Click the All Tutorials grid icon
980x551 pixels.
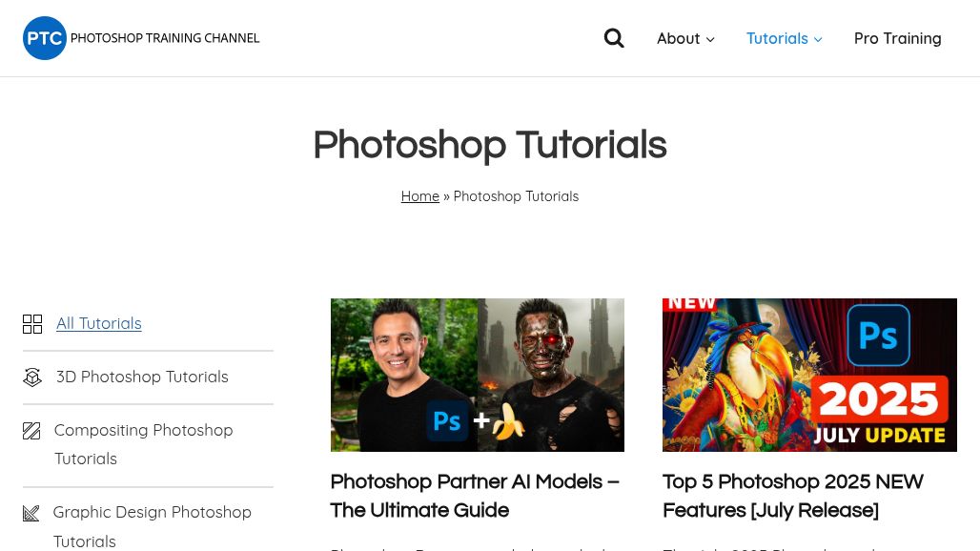pos(32,324)
